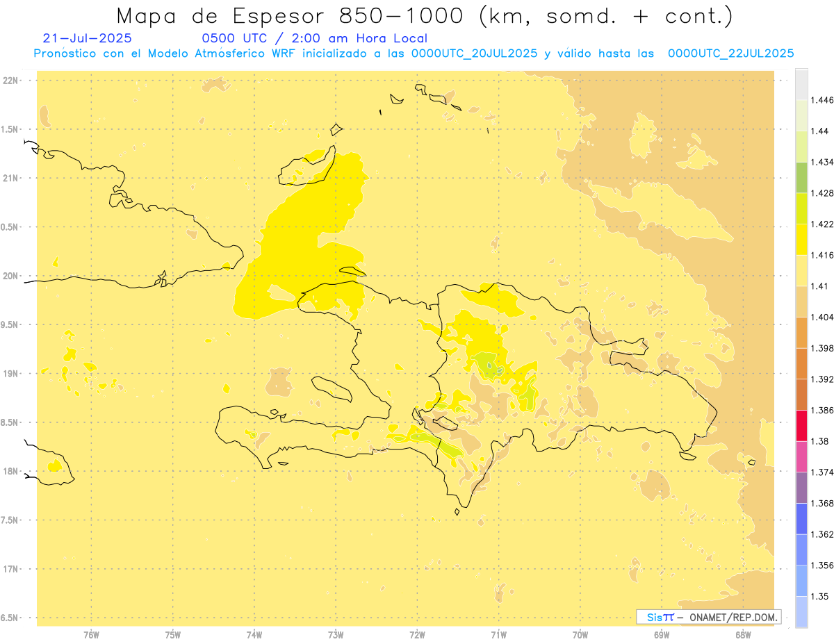
Task: Click the '1.416' colorbar value
Action: point(823,256)
